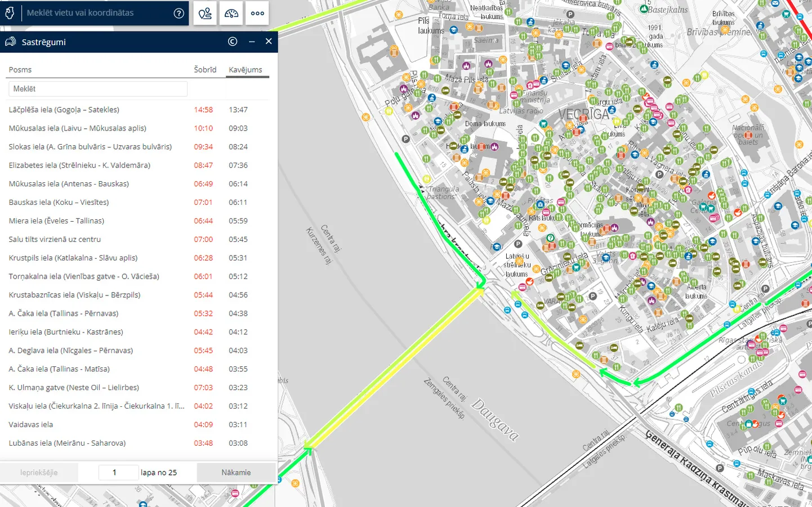812x507 pixels.
Task: Click the 14:58 current time value
Action: 203,110
